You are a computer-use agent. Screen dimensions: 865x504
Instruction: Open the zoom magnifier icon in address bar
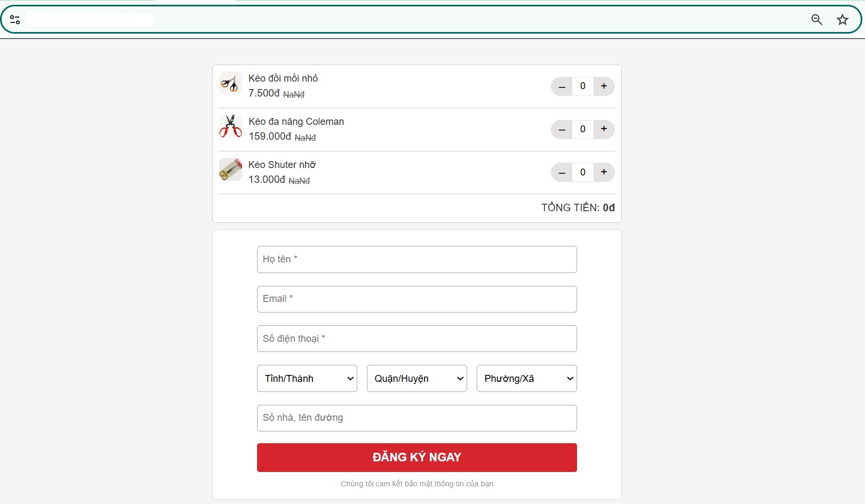point(816,20)
